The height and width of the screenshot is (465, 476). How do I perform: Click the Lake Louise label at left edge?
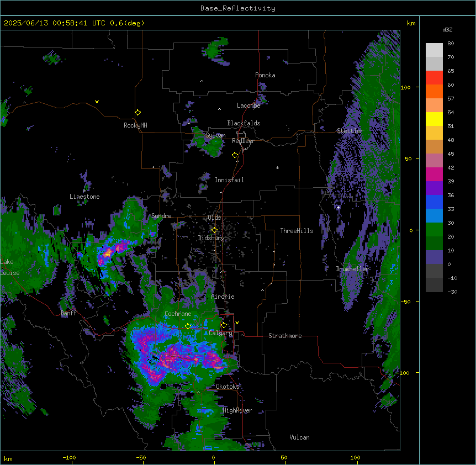point(10,267)
